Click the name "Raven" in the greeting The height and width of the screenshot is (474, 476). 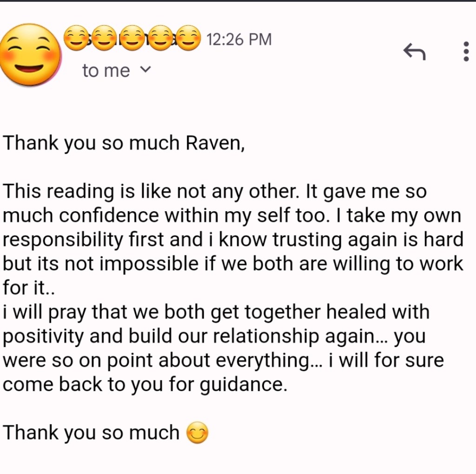coord(214,143)
